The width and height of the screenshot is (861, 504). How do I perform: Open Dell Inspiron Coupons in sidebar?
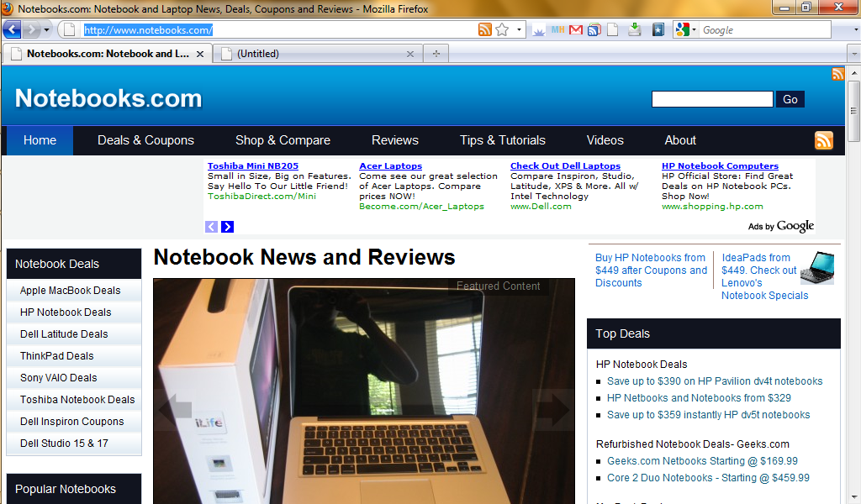coord(72,423)
